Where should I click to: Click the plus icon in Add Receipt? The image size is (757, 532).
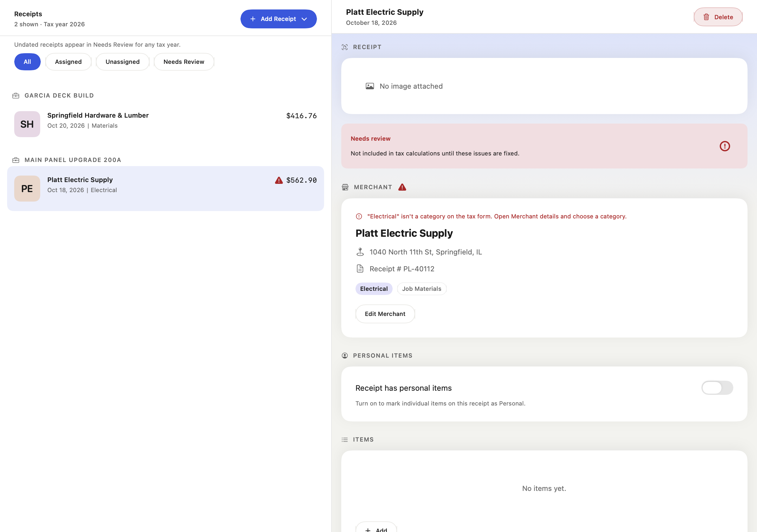point(253,19)
